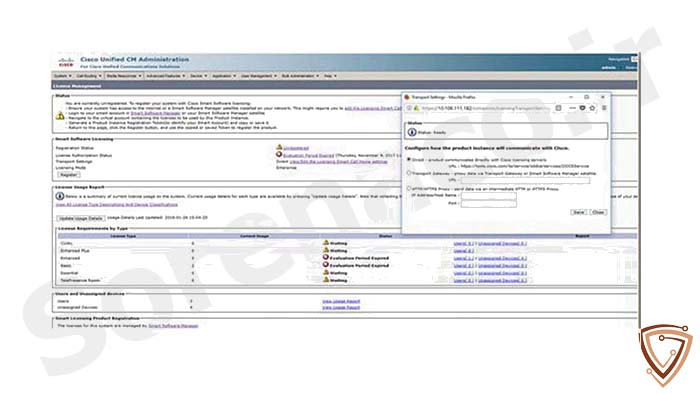Click red expired icon in Basic row

[326, 265]
